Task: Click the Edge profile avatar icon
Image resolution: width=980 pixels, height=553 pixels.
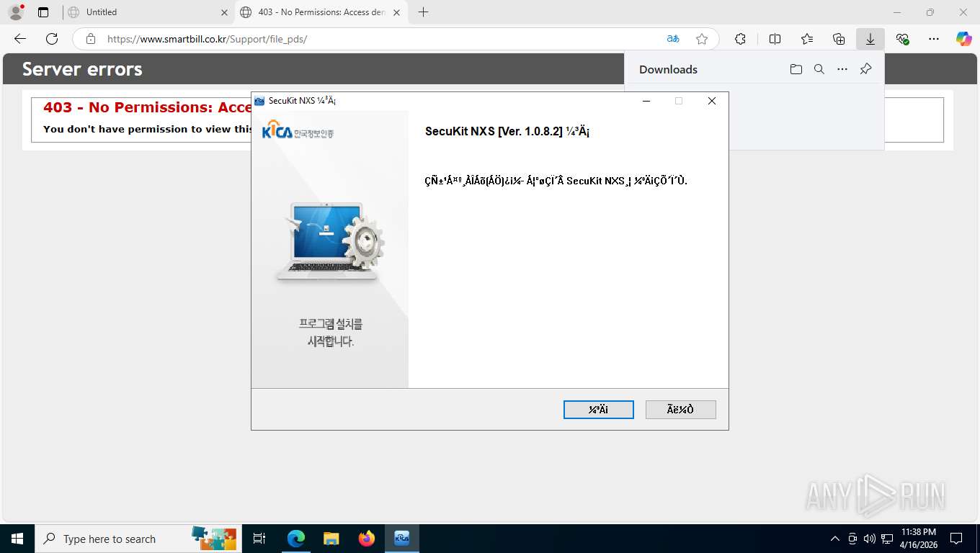Action: (15, 12)
